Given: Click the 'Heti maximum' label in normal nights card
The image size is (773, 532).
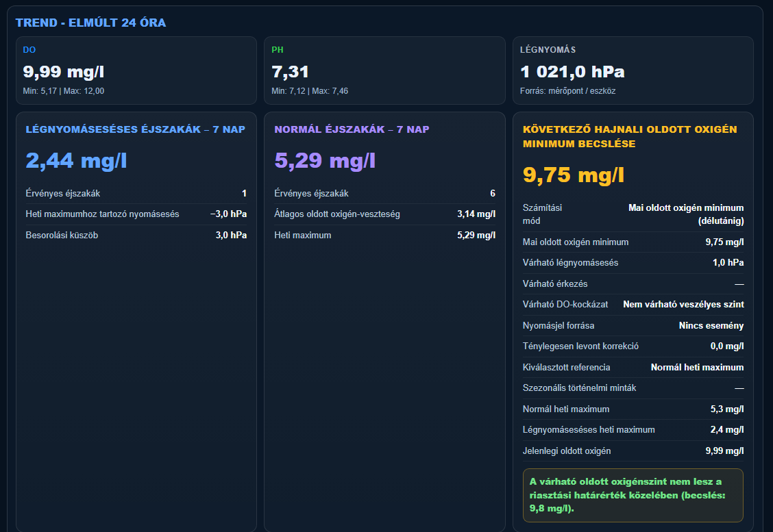Looking at the screenshot, I should coord(303,236).
